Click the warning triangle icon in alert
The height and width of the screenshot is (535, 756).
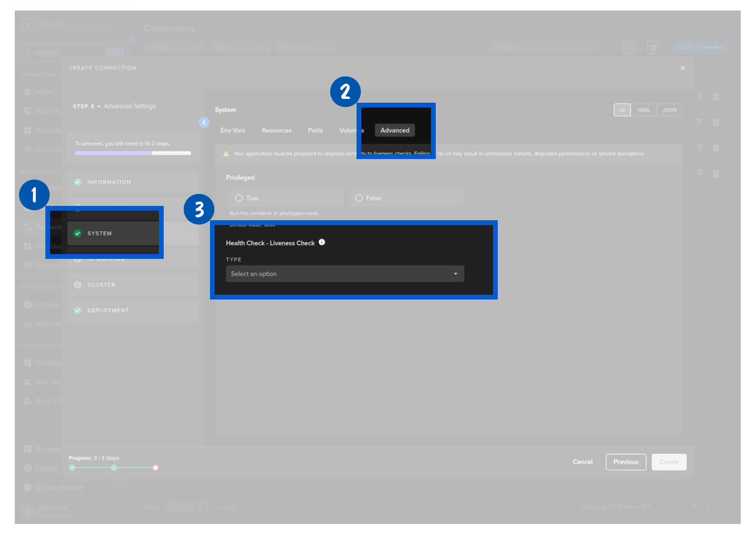tap(226, 154)
